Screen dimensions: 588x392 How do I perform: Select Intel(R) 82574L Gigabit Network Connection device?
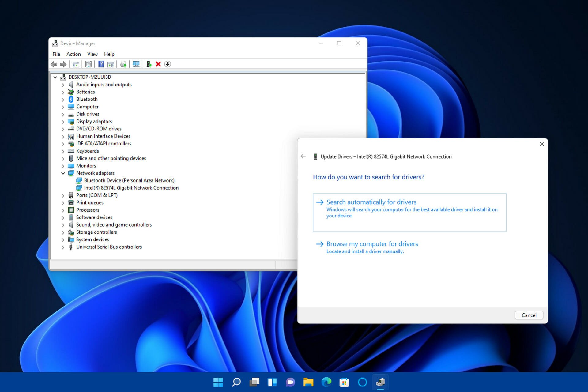[131, 188]
